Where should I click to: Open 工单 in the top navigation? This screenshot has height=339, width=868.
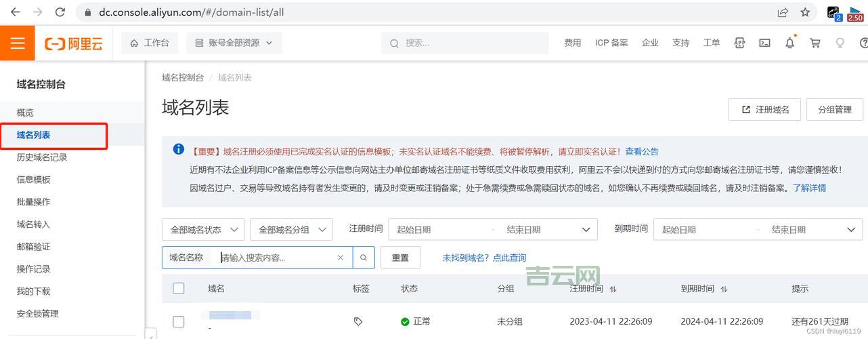click(712, 43)
